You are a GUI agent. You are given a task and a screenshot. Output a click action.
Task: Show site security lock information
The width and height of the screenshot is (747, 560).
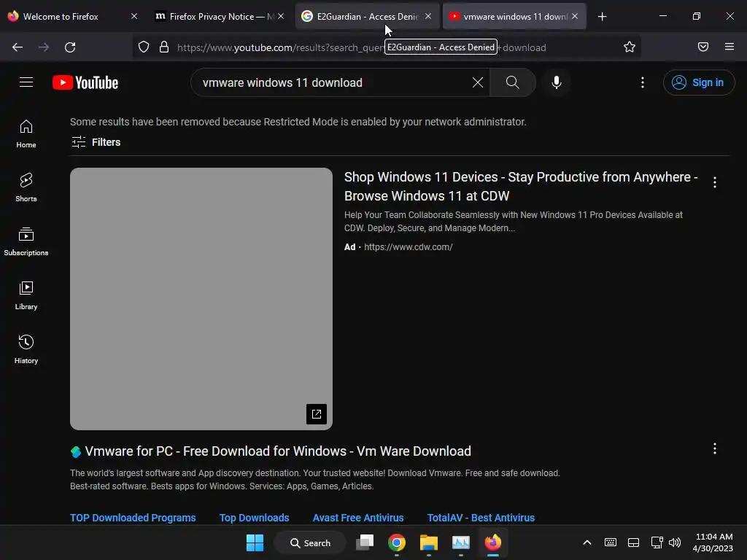click(164, 47)
